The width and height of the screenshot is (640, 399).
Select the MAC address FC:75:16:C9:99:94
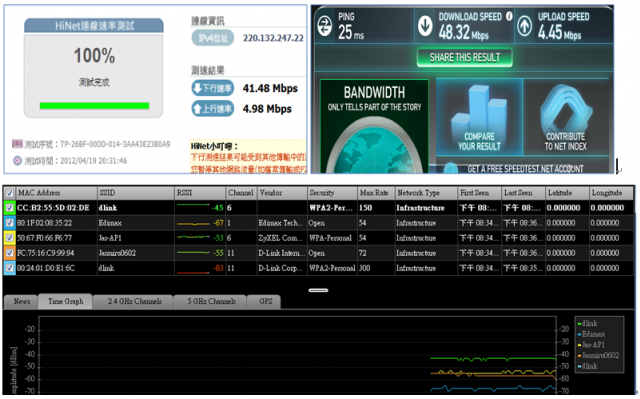tap(46, 253)
